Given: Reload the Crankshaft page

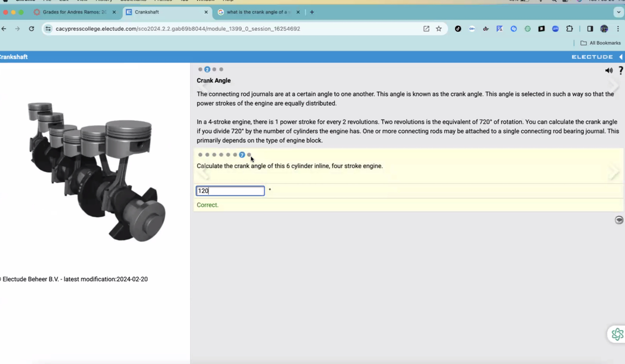Looking at the screenshot, I should (31, 29).
